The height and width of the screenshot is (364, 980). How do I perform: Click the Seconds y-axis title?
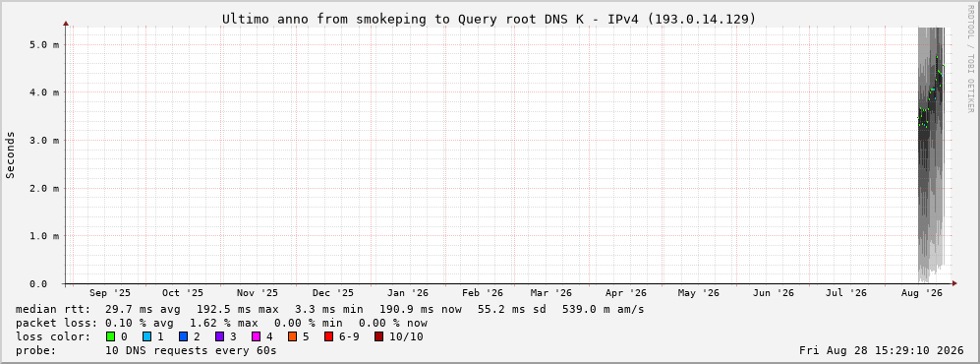[x=11, y=155]
